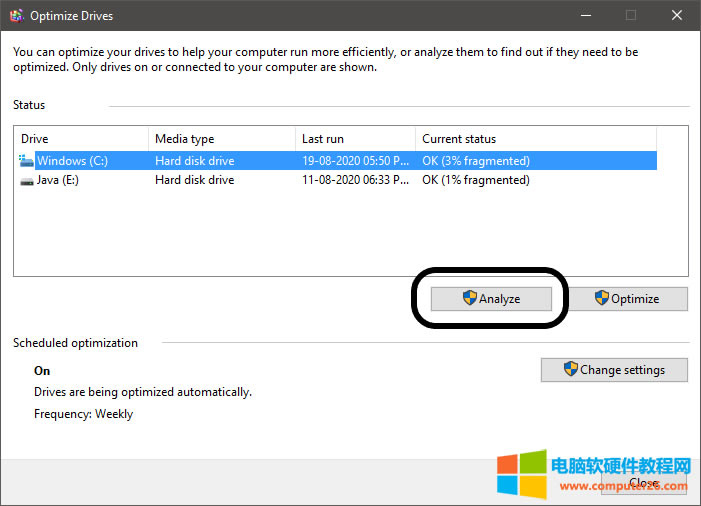Analyze the selected drive
Screen dimensions: 701x506
(x=491, y=299)
